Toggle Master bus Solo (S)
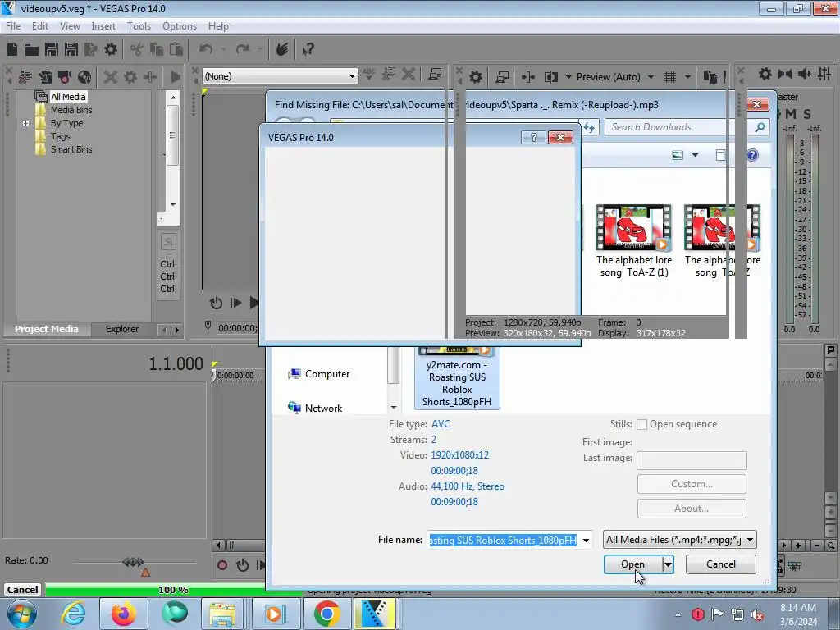Image resolution: width=840 pixels, height=630 pixels. [x=807, y=113]
